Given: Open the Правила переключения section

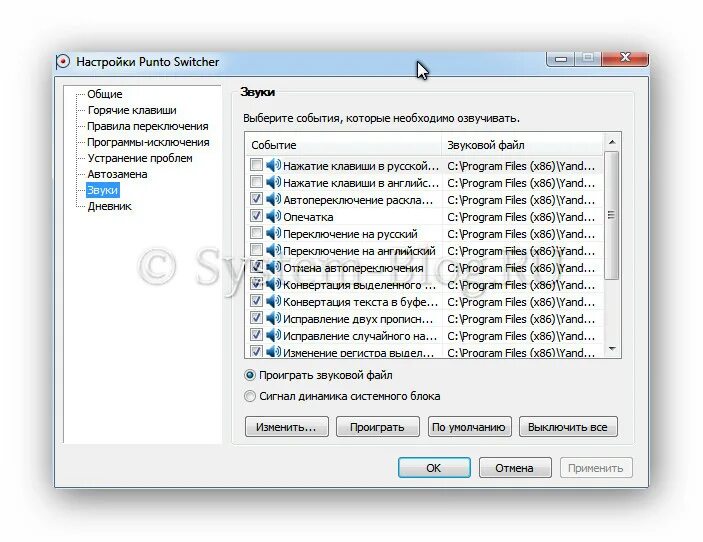Looking at the screenshot, I should click(148, 126).
